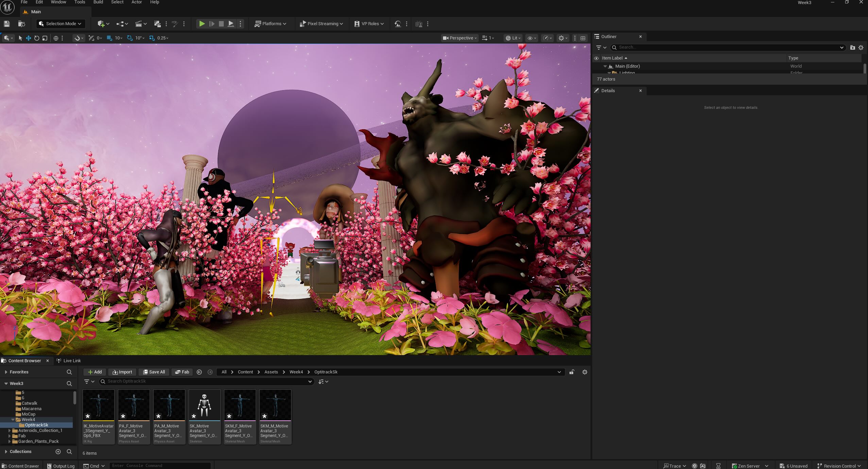
Task: Click the Import button in the Content Browser
Action: click(122, 372)
